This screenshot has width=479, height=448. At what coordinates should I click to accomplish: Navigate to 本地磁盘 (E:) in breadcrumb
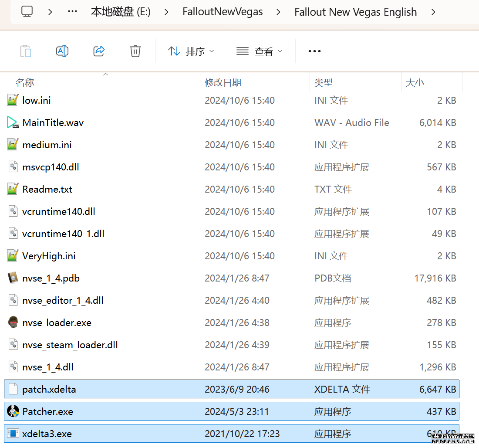(121, 12)
